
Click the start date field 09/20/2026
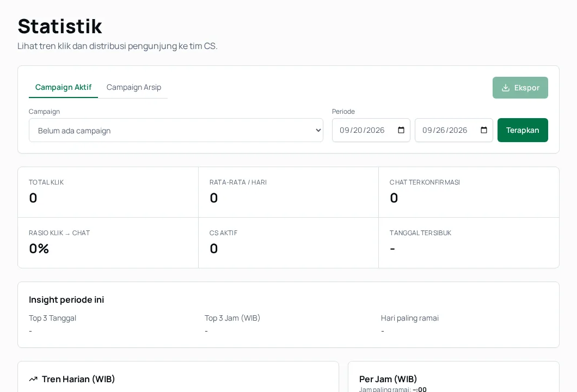pyautogui.click(x=371, y=130)
